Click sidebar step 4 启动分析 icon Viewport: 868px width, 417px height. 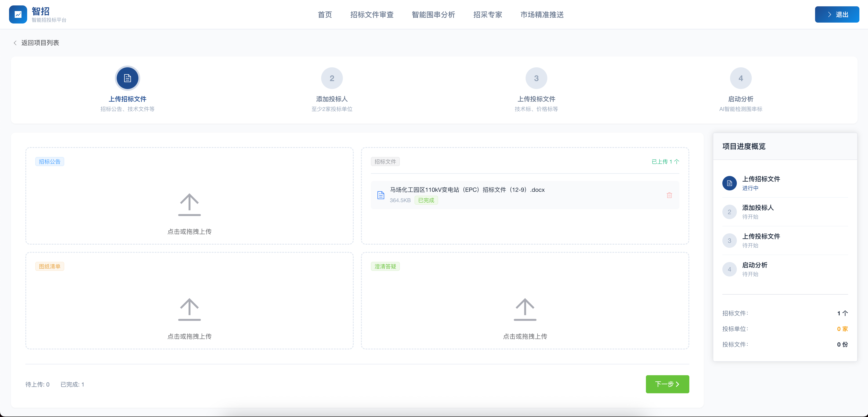point(729,269)
